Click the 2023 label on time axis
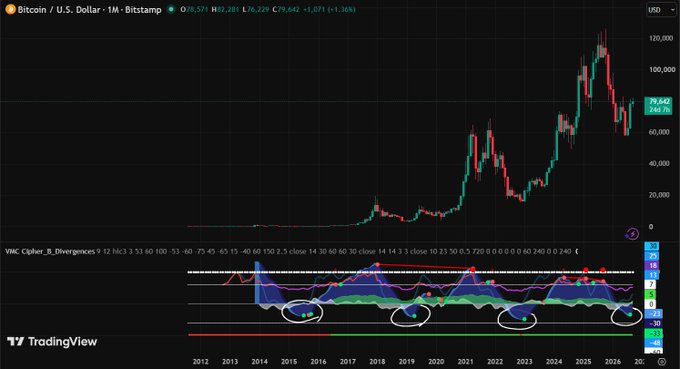This screenshot has height=369, width=680. tap(525, 361)
